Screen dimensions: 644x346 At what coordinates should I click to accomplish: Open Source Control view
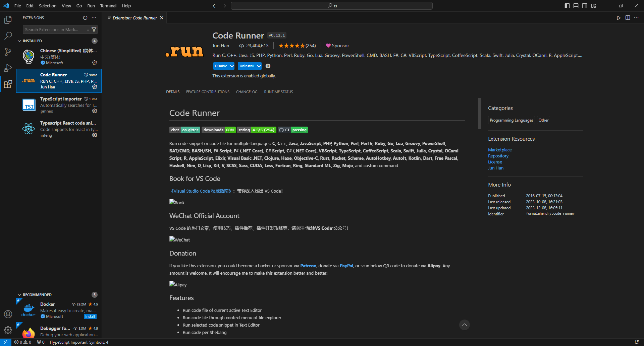pyautogui.click(x=8, y=52)
